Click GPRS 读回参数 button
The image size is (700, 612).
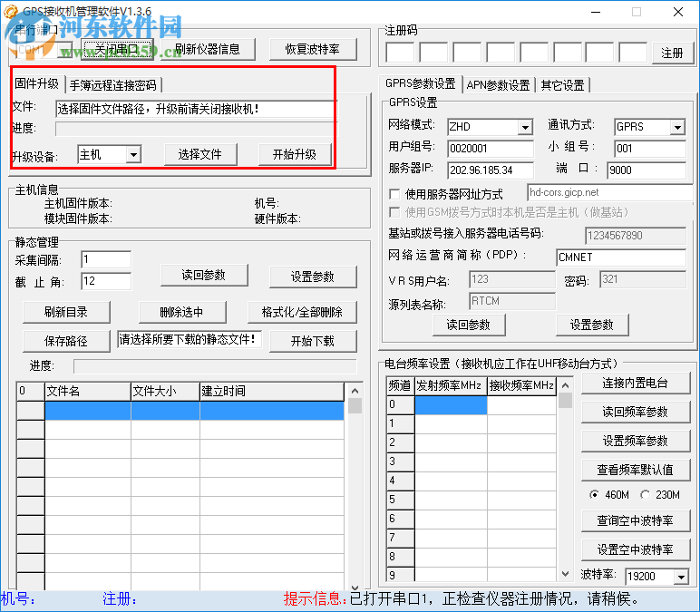[469, 325]
